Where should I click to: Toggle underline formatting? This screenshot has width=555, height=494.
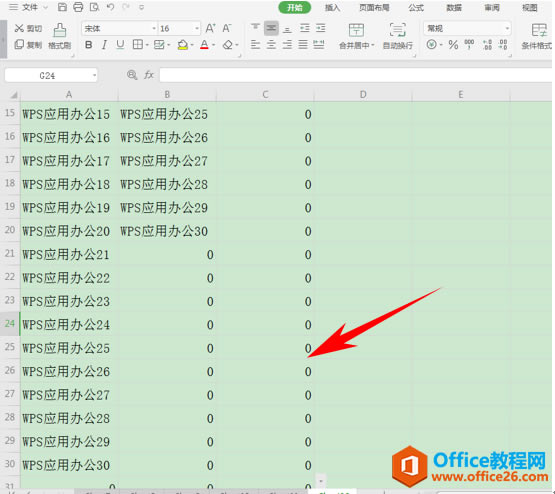point(120,45)
